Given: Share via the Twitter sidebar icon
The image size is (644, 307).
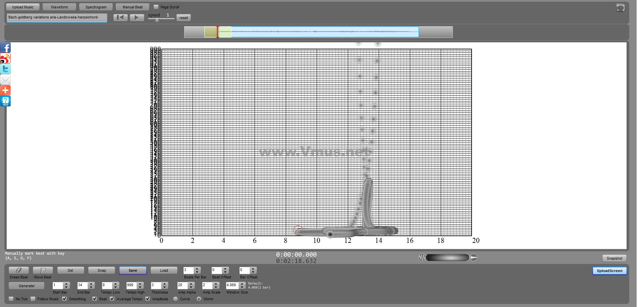Looking at the screenshot, I should (x=5, y=69).
